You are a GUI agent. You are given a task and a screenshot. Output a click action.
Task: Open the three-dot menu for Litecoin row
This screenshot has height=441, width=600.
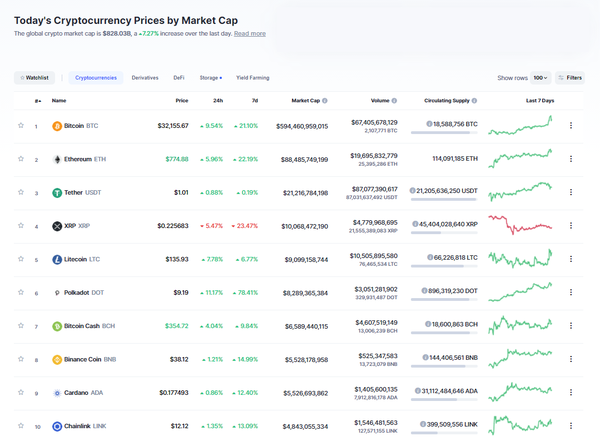coord(571,259)
